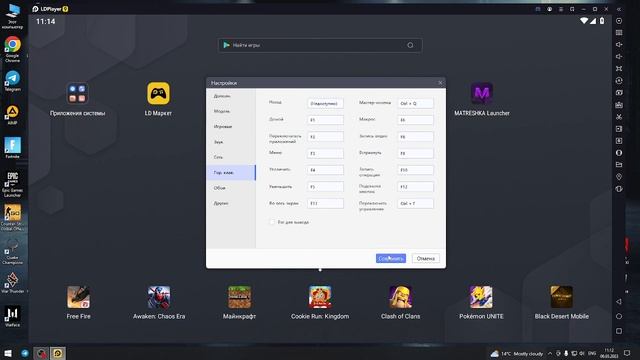Click the Мастер-кнопка field showing Ctrl + Q
Screen dimensions: 640x360
tap(415, 103)
